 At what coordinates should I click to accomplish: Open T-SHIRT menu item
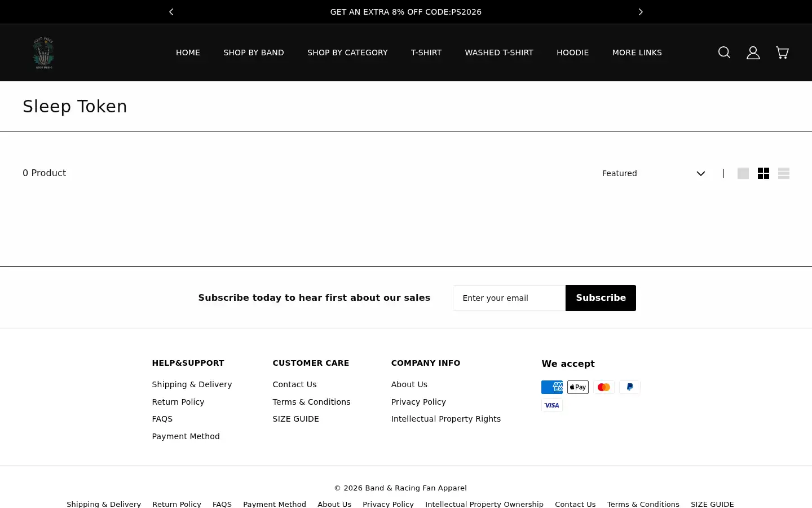[426, 52]
